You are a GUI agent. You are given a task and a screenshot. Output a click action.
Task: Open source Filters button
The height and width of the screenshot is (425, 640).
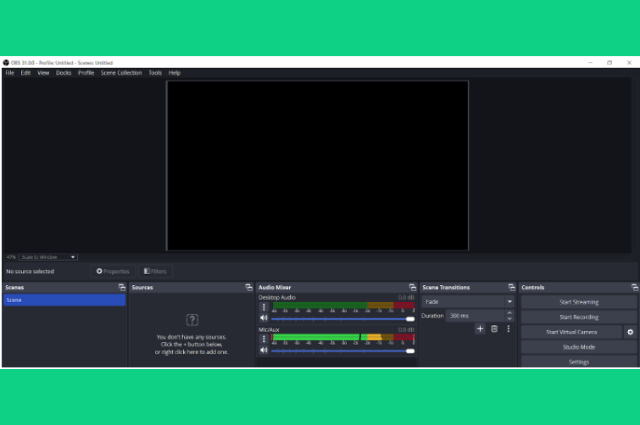[x=155, y=271]
